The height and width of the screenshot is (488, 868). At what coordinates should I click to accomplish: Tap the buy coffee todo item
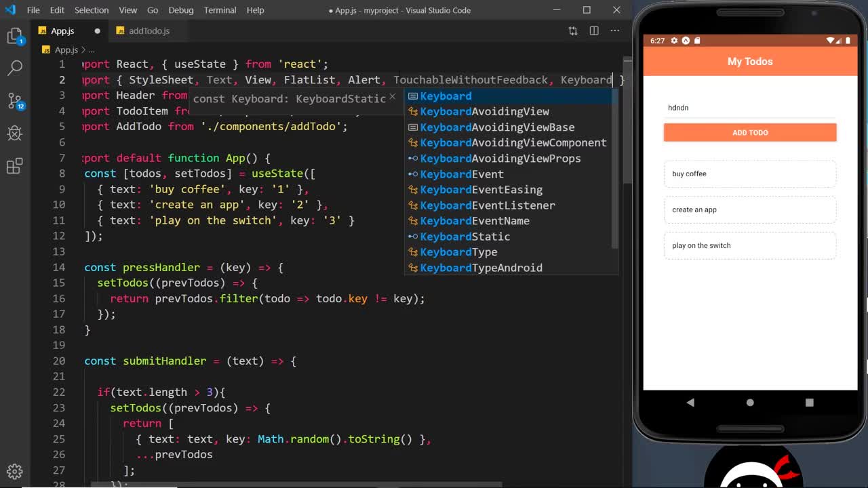tap(750, 174)
